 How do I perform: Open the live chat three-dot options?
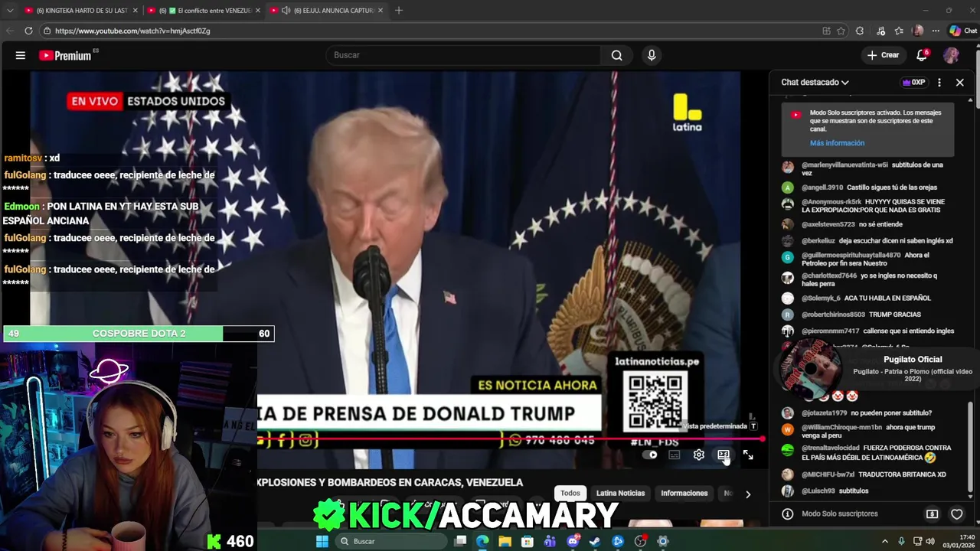click(x=939, y=82)
